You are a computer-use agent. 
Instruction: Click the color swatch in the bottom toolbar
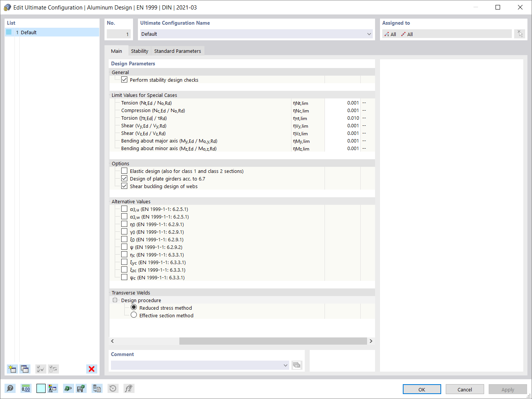click(41, 388)
